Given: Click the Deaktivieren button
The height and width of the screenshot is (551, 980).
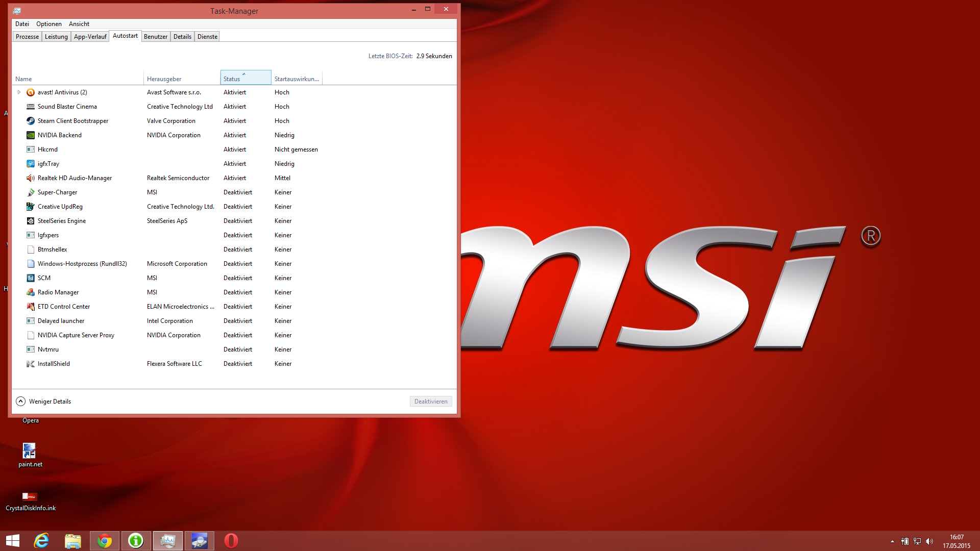Looking at the screenshot, I should pos(431,402).
